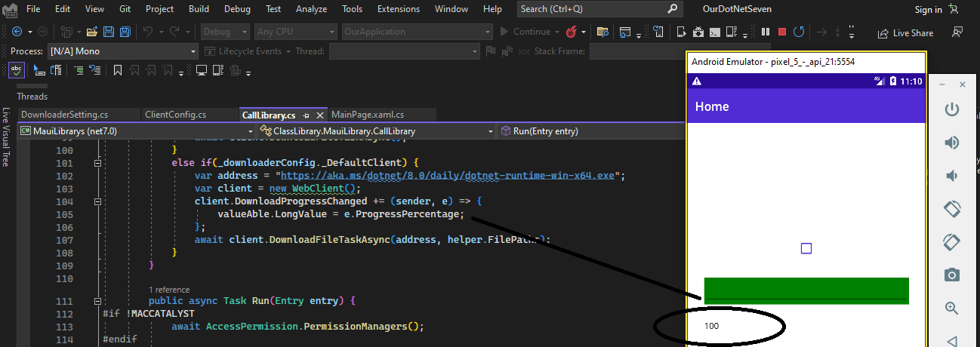980x347 pixels.
Task: Collapse the lambda block at line 104
Action: pyautogui.click(x=97, y=202)
